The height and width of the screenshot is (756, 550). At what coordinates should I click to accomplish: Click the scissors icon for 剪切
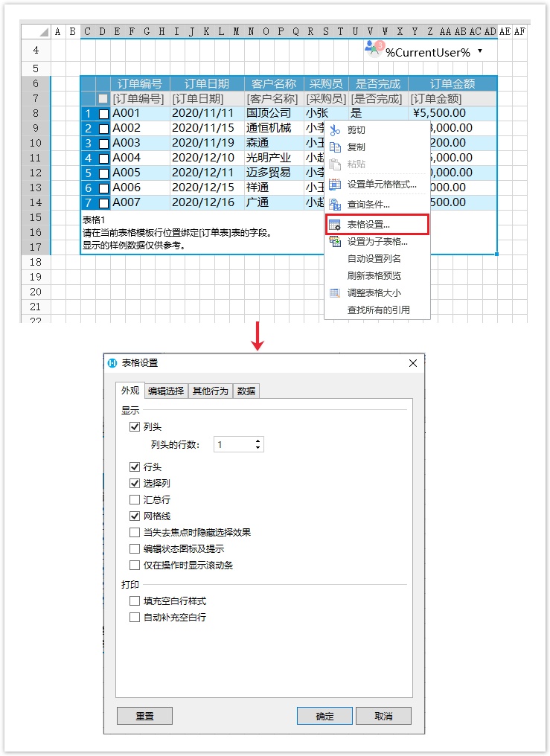coord(335,130)
